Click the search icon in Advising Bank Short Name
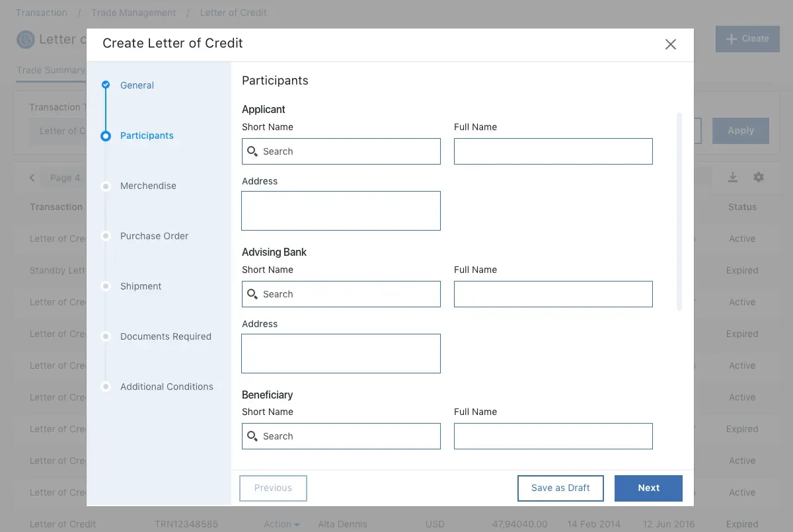 pos(252,293)
